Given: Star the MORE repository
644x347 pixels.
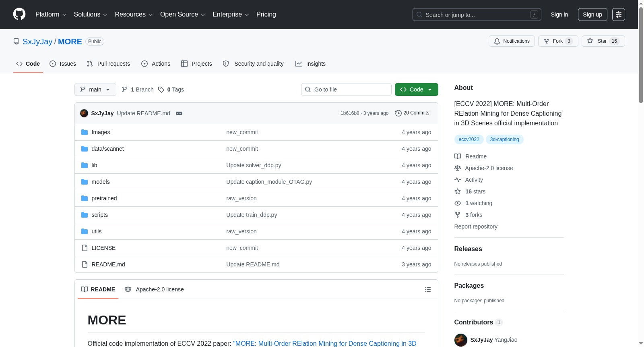Looking at the screenshot, I should click(603, 41).
